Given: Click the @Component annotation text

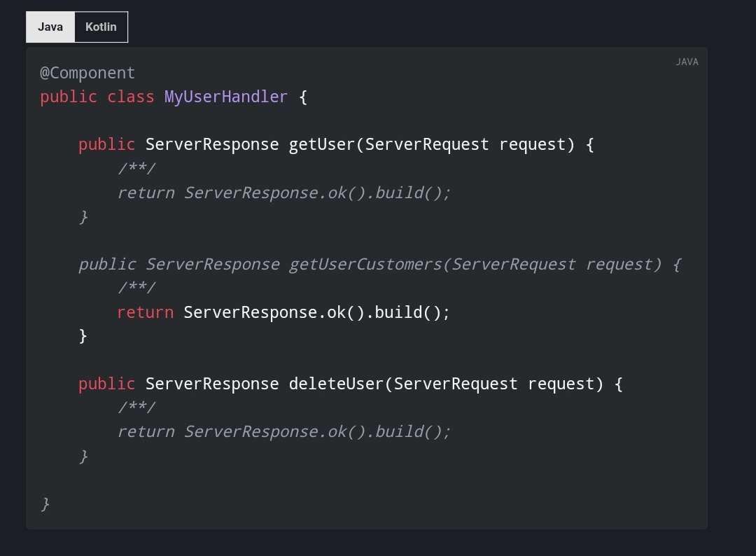Looking at the screenshot, I should [x=87, y=72].
